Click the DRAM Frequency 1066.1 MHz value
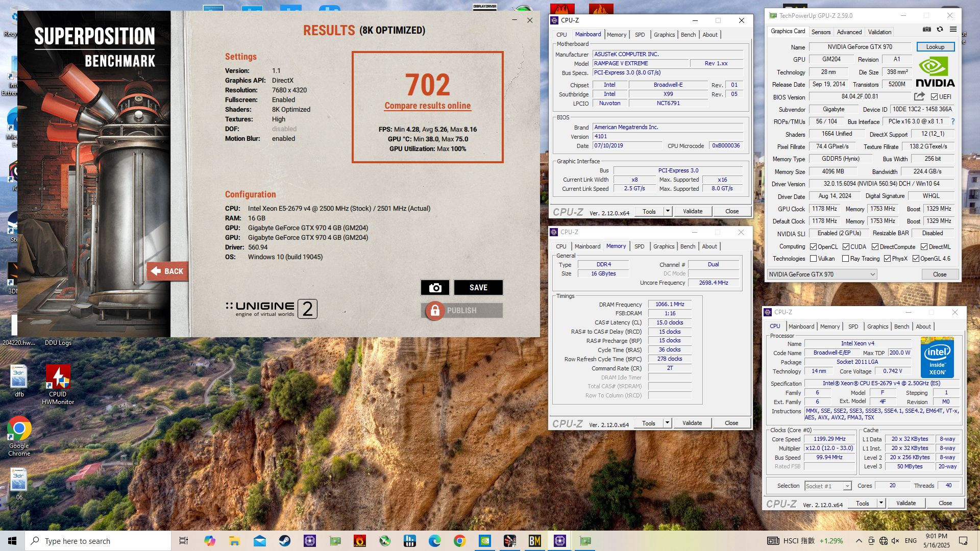The height and width of the screenshot is (551, 980). tap(670, 304)
